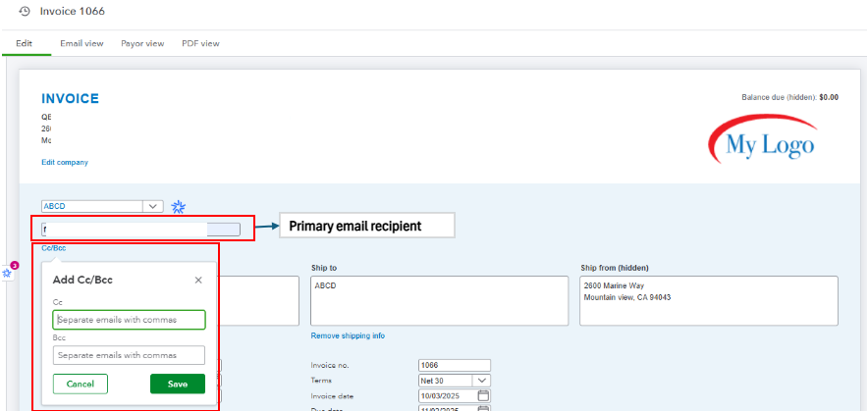Open the Invoice date calendar picker
868x411 pixels.
483,396
